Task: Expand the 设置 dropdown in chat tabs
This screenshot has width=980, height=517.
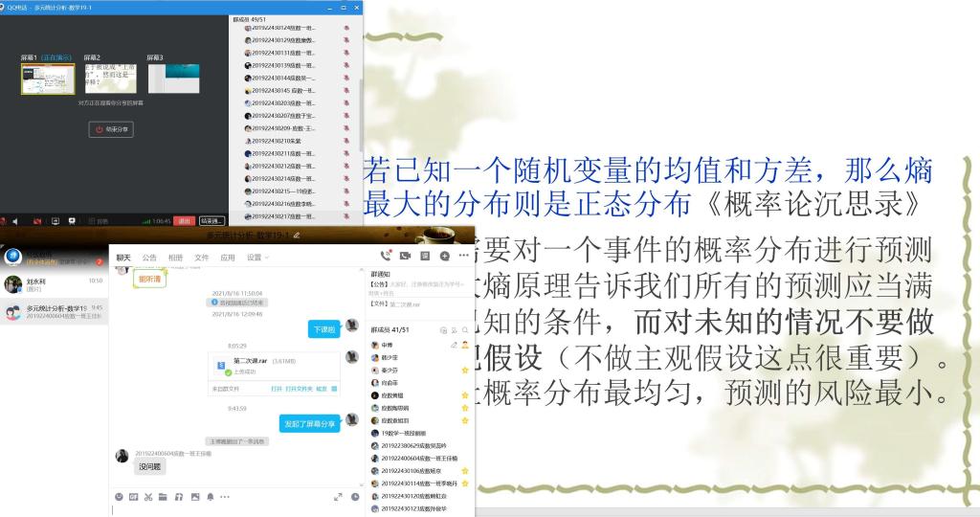Action: coord(256,258)
